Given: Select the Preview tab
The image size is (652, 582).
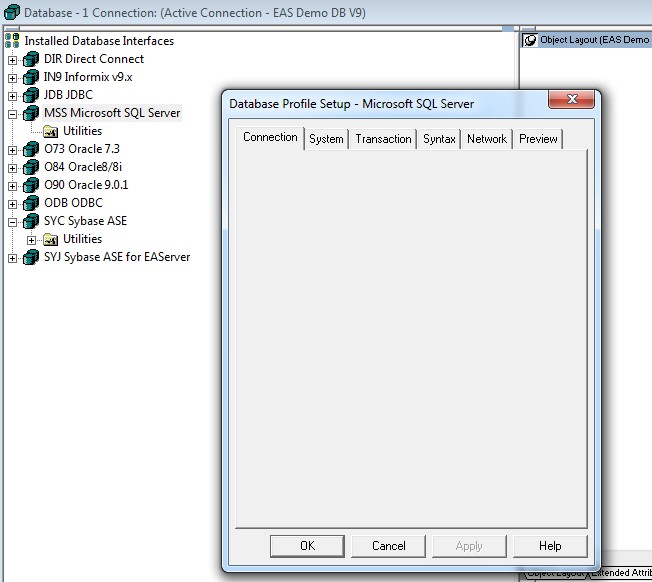Looking at the screenshot, I should tap(538, 139).
